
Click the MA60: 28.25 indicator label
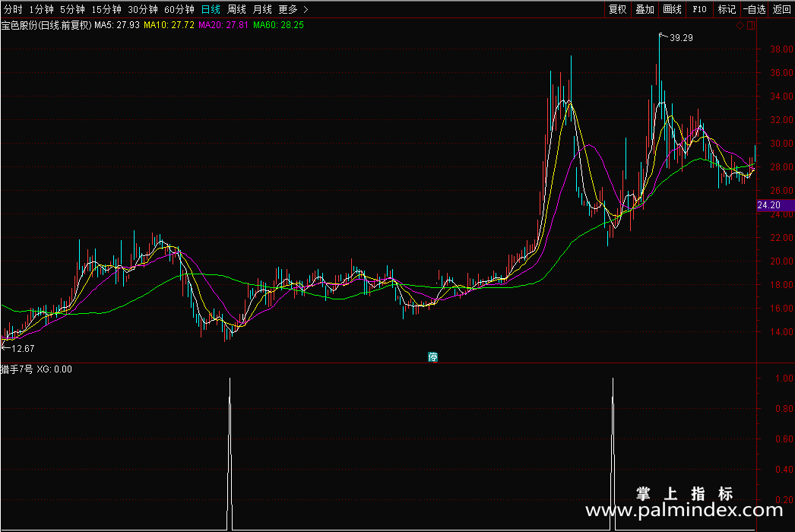point(278,25)
